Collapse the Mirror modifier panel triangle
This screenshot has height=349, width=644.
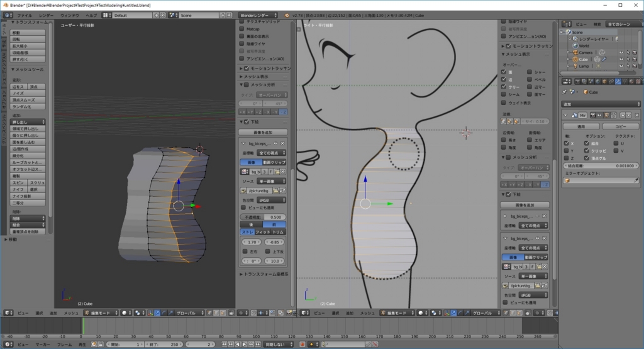[565, 115]
